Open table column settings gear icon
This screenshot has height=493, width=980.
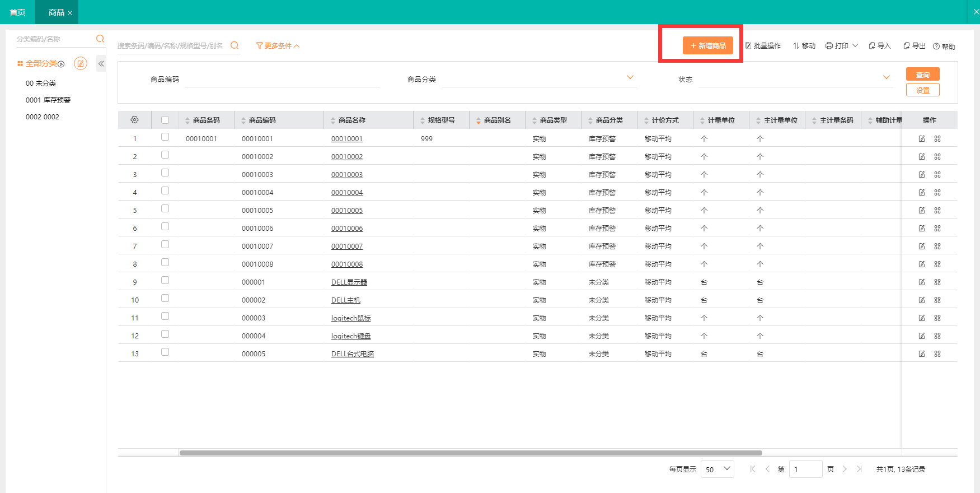point(134,120)
